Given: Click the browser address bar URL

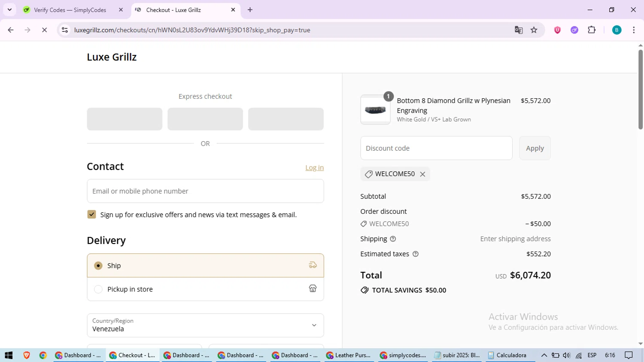Looking at the screenshot, I should click(x=192, y=30).
